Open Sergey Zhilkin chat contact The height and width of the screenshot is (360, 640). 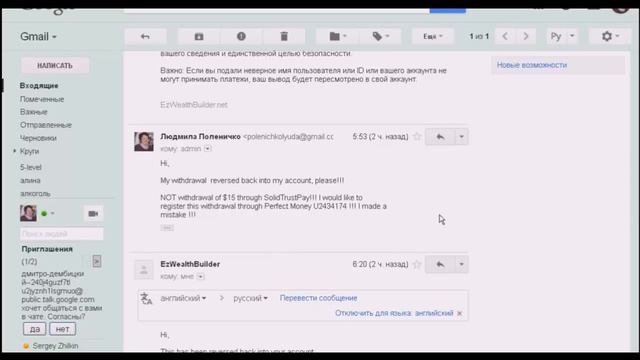[55, 346]
